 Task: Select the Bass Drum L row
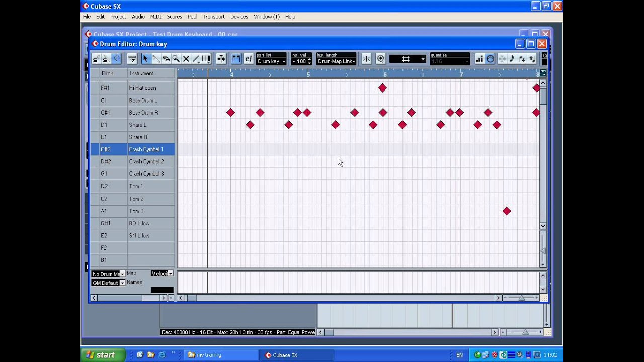click(133, 100)
